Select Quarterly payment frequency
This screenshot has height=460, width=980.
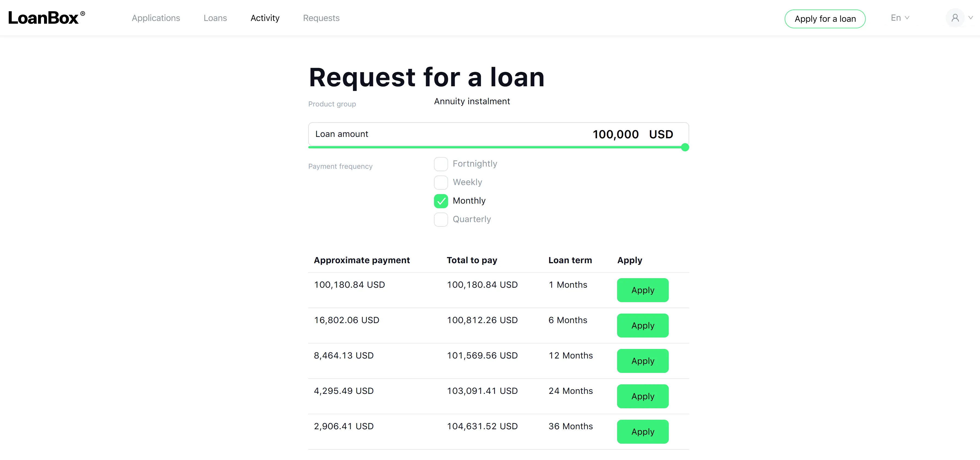pos(441,220)
